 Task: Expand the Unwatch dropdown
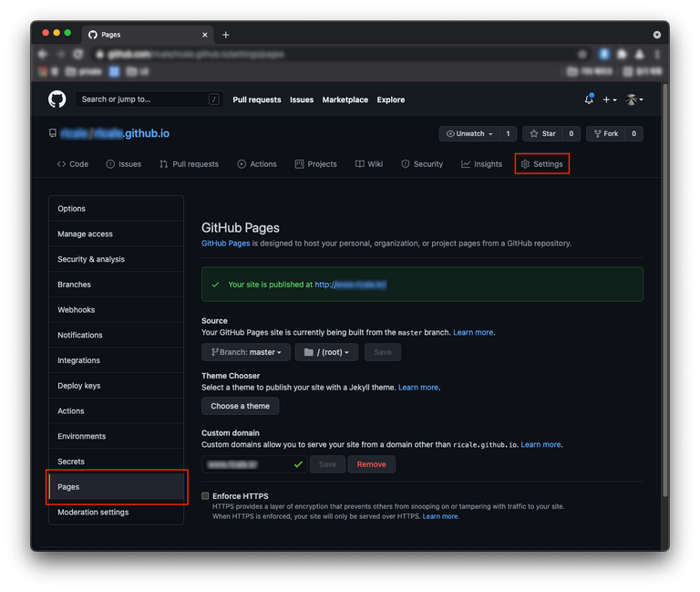pyautogui.click(x=469, y=133)
